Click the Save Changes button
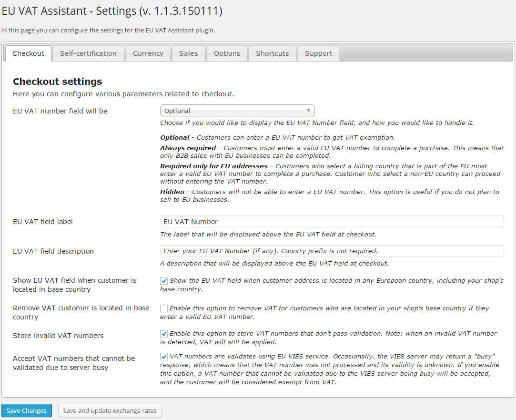Screen dimensions: 516x420 click(x=27, y=410)
